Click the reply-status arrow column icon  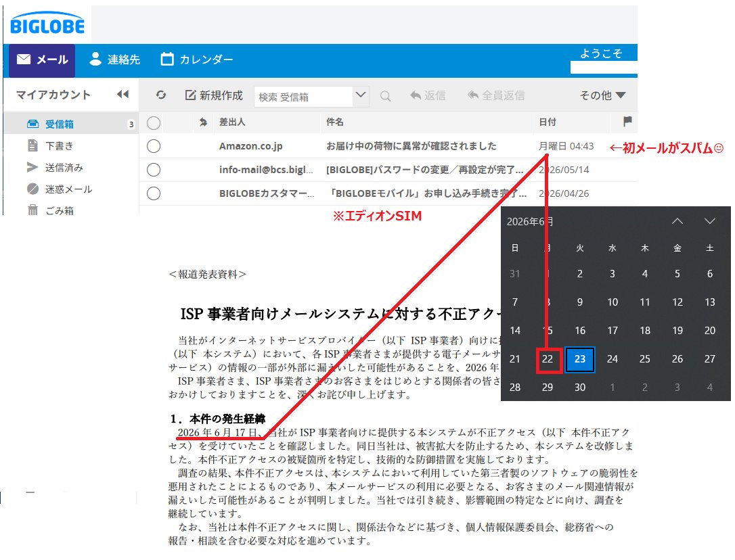click(x=203, y=122)
